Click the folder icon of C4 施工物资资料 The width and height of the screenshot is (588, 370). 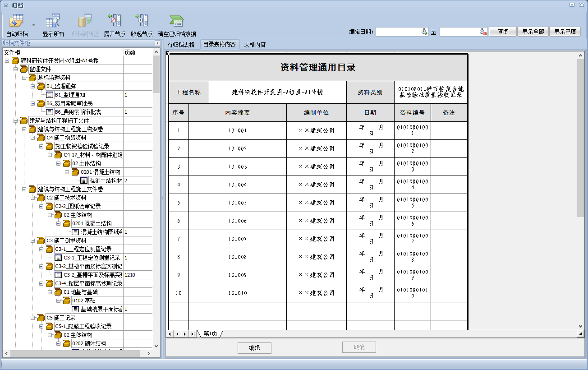41,138
